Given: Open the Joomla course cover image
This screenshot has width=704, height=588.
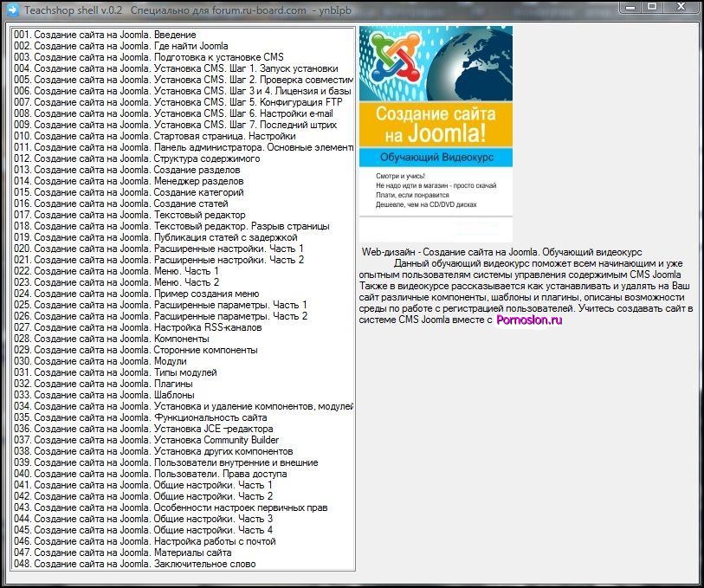Looking at the screenshot, I should (436, 134).
